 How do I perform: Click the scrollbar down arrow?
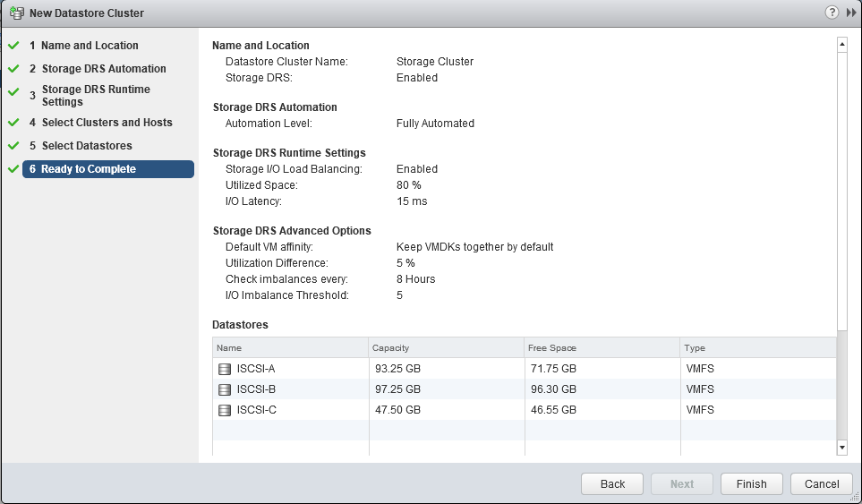click(841, 446)
